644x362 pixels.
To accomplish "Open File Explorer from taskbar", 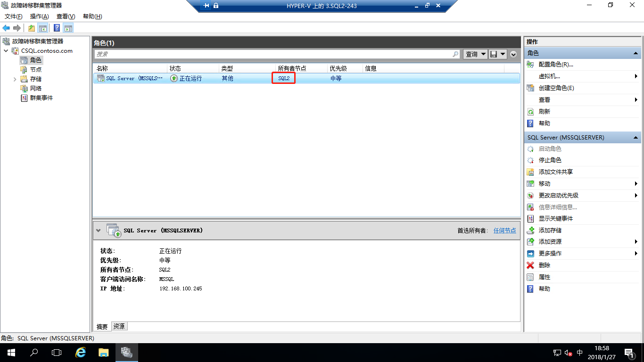I will [104, 353].
